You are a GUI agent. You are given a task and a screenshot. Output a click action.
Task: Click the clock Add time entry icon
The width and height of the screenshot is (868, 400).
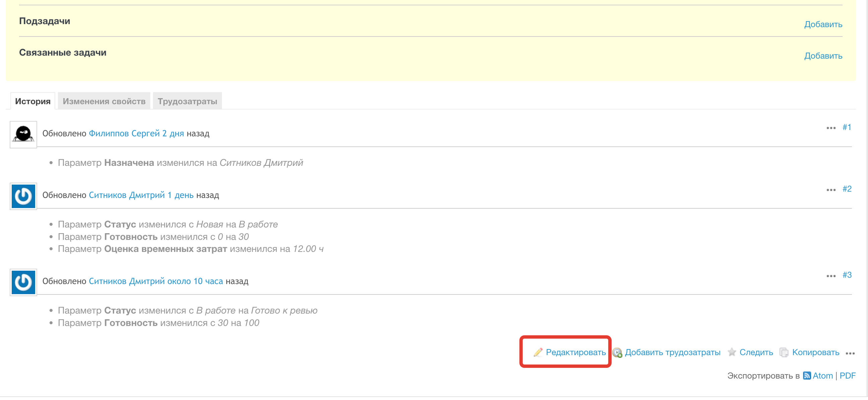617,352
